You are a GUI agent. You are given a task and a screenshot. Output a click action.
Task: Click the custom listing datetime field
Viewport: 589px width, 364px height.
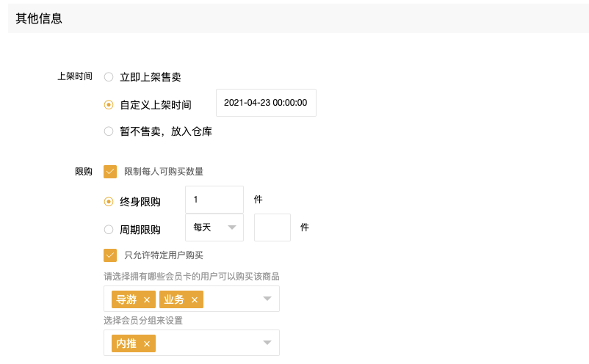click(266, 103)
